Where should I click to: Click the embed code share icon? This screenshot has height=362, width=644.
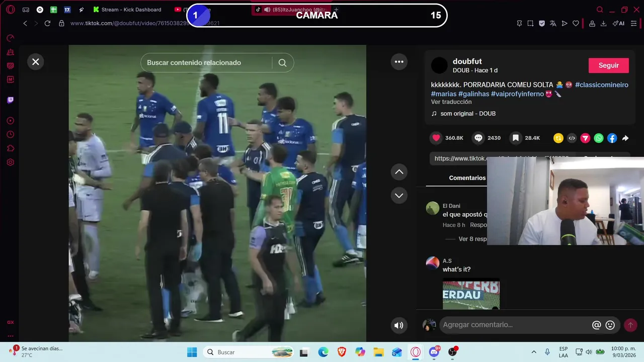[572, 138]
